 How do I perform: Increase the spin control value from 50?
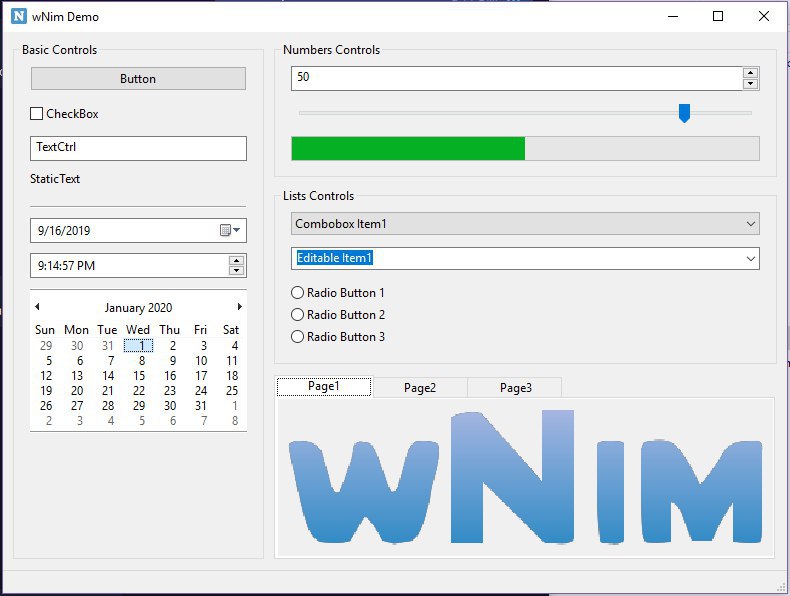(750, 73)
